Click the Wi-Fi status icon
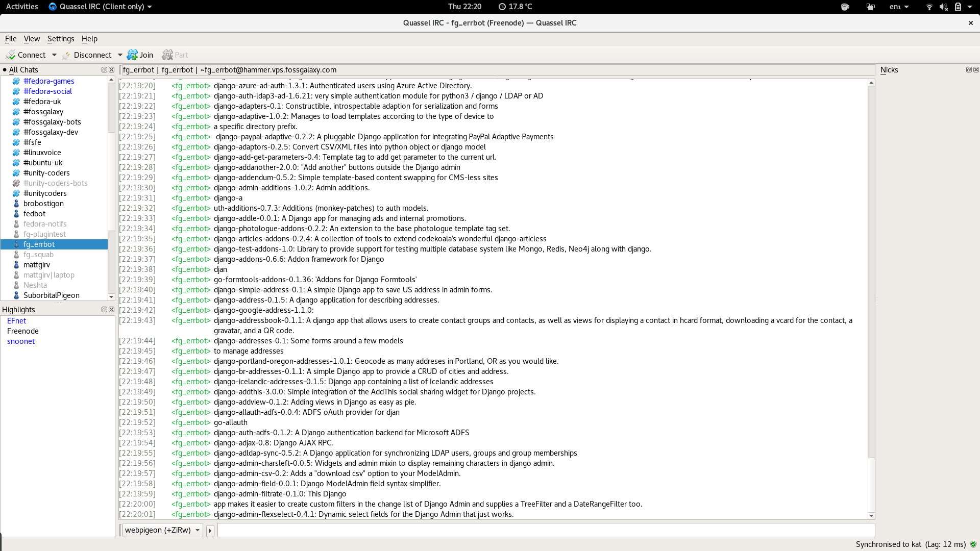This screenshot has width=980, height=551. point(929,7)
